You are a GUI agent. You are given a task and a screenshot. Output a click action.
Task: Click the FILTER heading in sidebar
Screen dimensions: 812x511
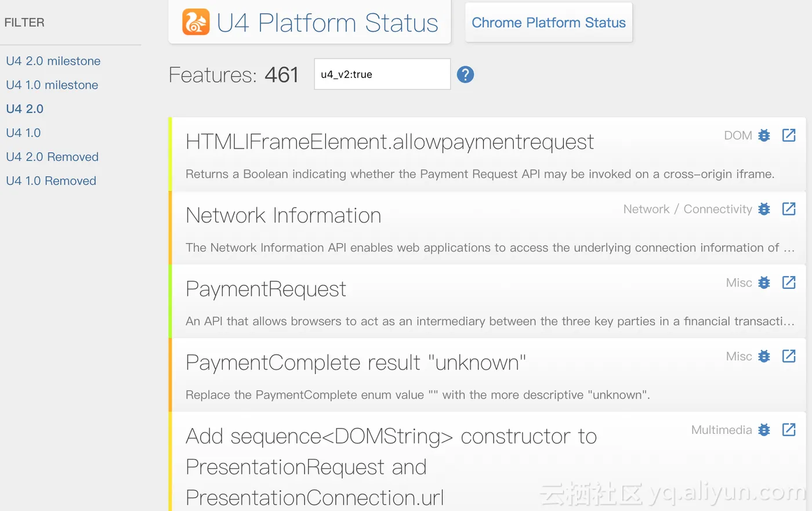[x=24, y=23]
